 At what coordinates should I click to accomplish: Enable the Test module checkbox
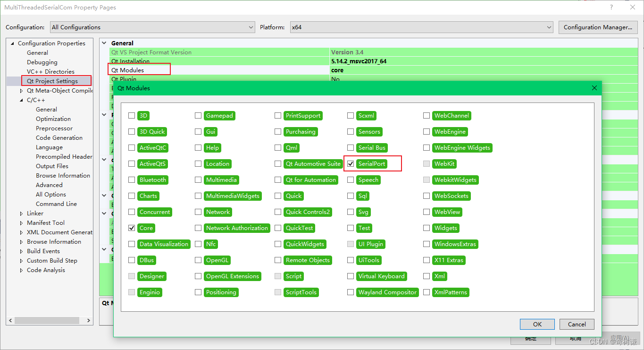(x=351, y=228)
